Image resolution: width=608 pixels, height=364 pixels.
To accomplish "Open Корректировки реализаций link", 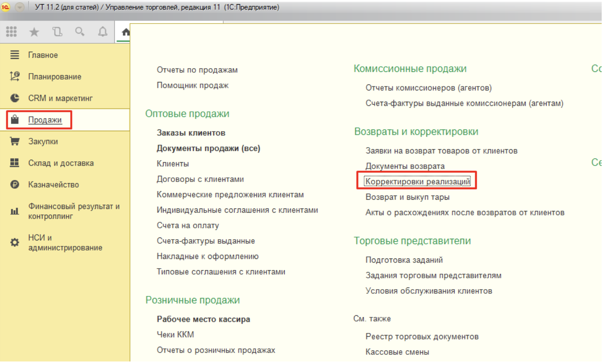I will [x=417, y=182].
